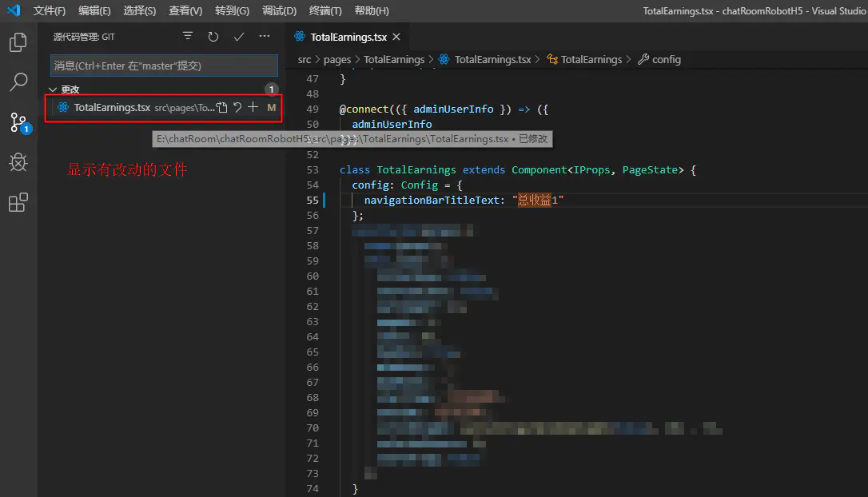Open the 选择(S) menu
868x497 pixels.
tap(140, 10)
